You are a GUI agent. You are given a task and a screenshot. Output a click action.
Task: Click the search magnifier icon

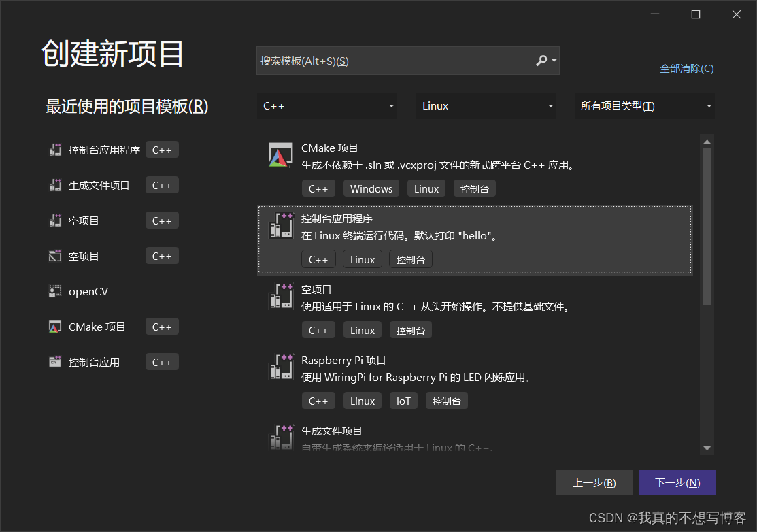[542, 61]
